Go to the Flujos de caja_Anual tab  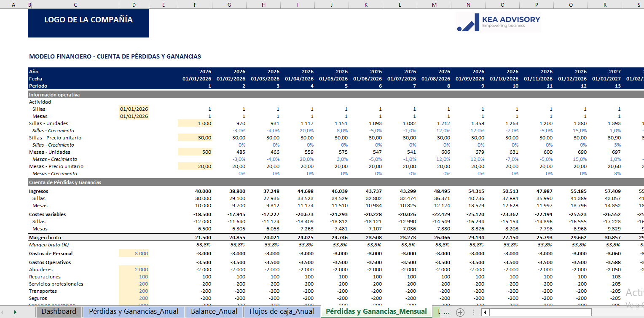[282, 312]
